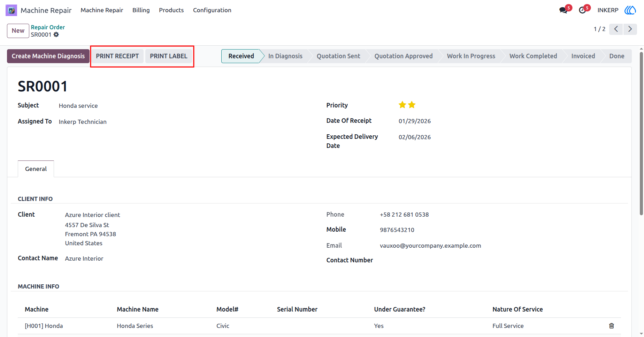Set status to In Diagnosis

285,56
